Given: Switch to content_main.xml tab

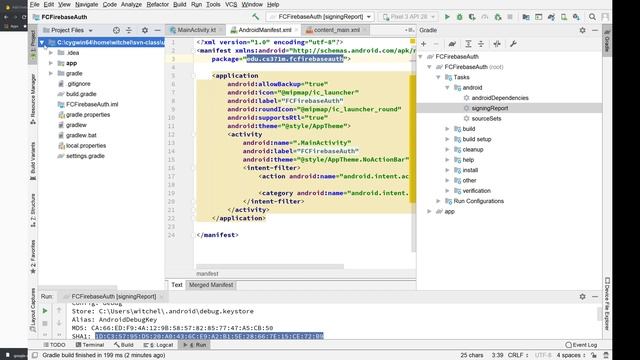Looking at the screenshot, I should pos(336,30).
